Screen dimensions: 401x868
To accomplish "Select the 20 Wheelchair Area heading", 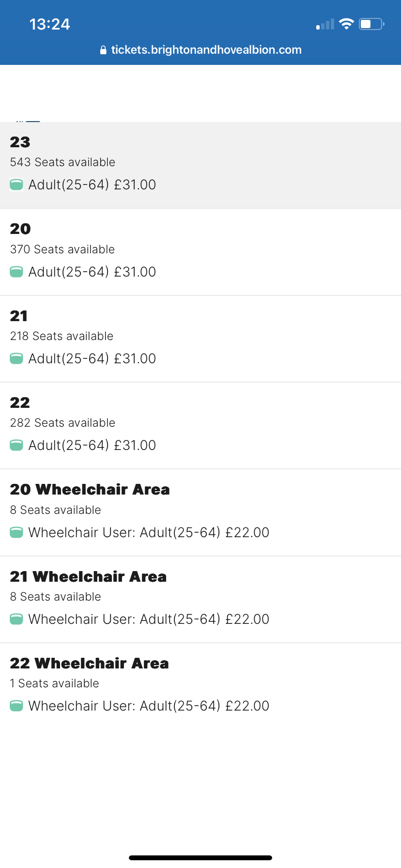I will click(90, 490).
